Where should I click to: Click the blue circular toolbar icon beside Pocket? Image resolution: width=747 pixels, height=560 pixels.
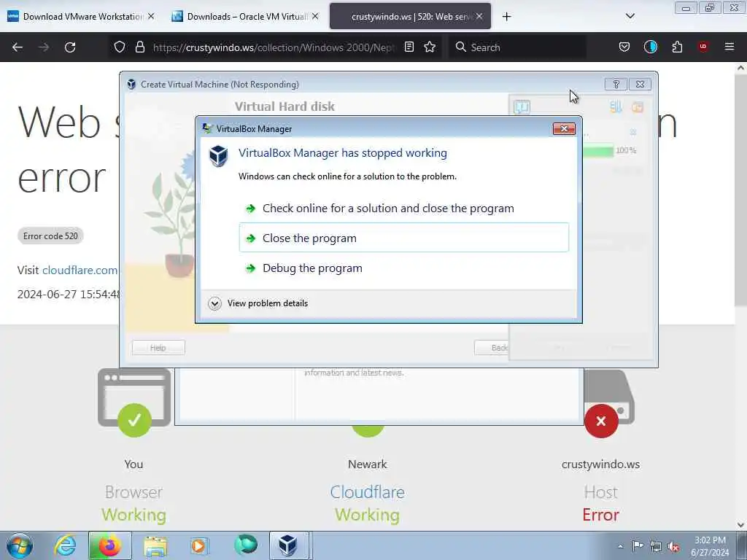pos(650,47)
